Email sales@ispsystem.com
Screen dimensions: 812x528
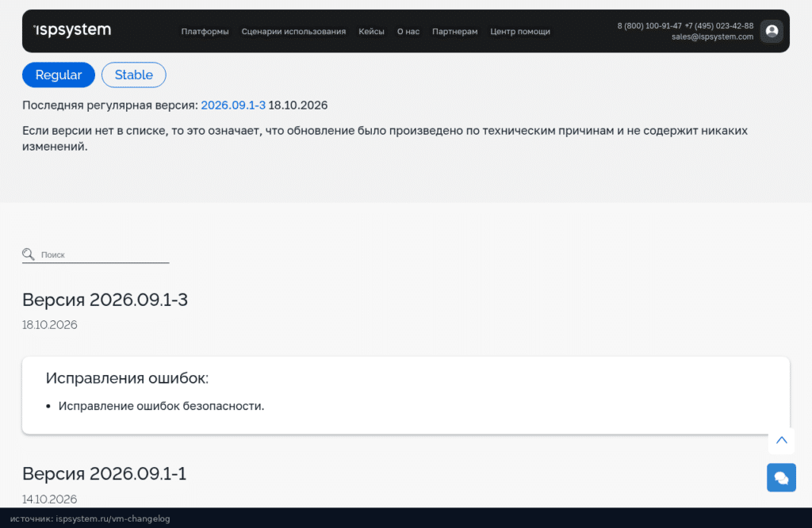point(713,36)
